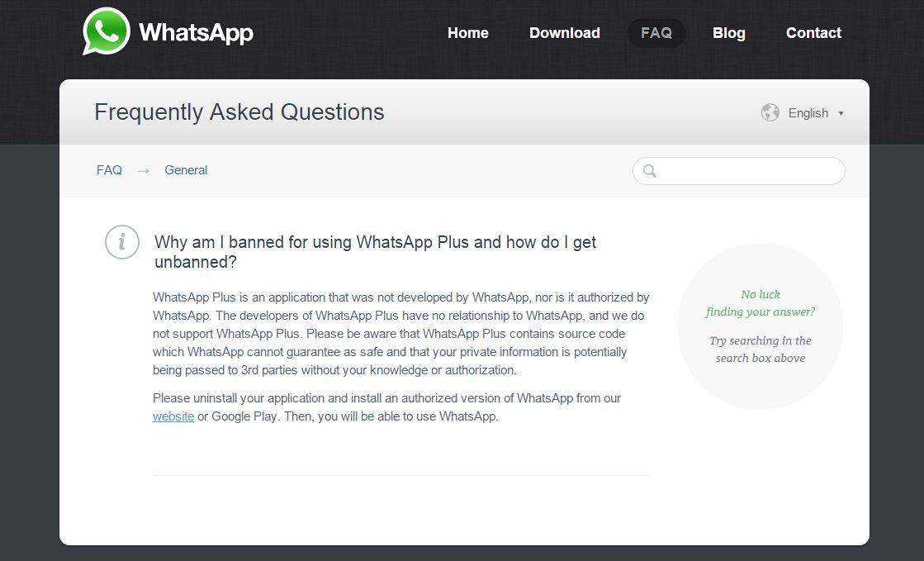The height and width of the screenshot is (561, 924).
Task: Click the 'Frequently Asked Questions' heading
Action: coord(239,112)
